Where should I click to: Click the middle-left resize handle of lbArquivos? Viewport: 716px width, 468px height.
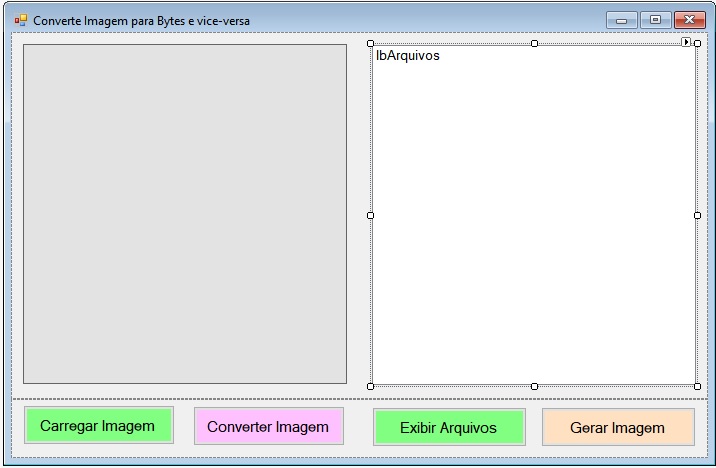coord(371,215)
